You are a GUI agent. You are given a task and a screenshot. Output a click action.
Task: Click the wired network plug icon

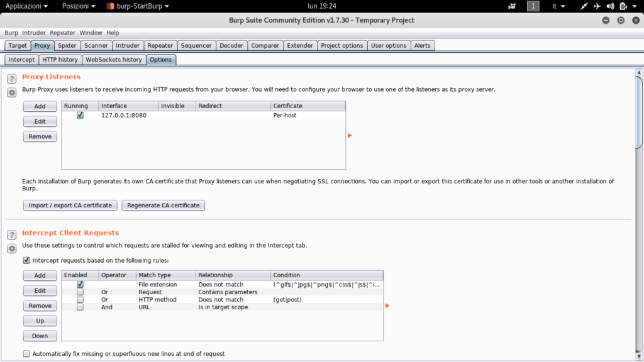click(x=584, y=6)
